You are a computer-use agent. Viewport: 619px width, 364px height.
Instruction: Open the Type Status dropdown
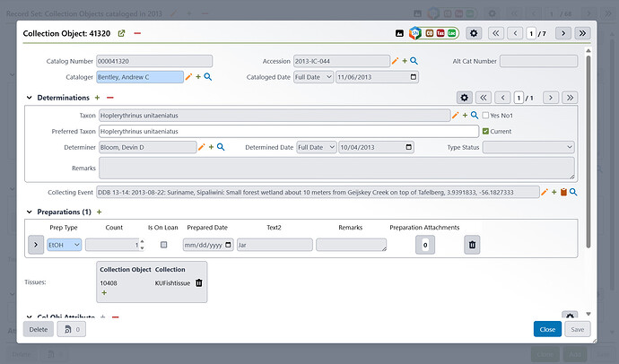528,147
